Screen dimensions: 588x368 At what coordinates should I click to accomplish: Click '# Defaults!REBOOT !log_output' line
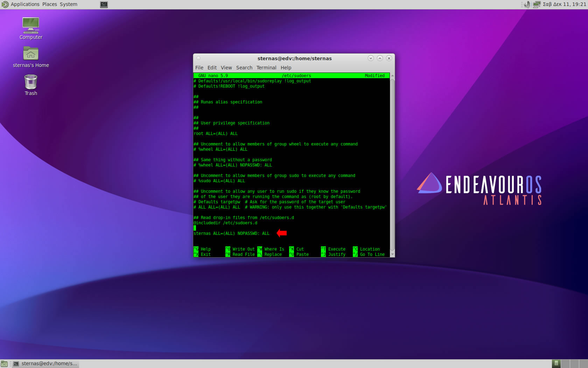pos(229,86)
